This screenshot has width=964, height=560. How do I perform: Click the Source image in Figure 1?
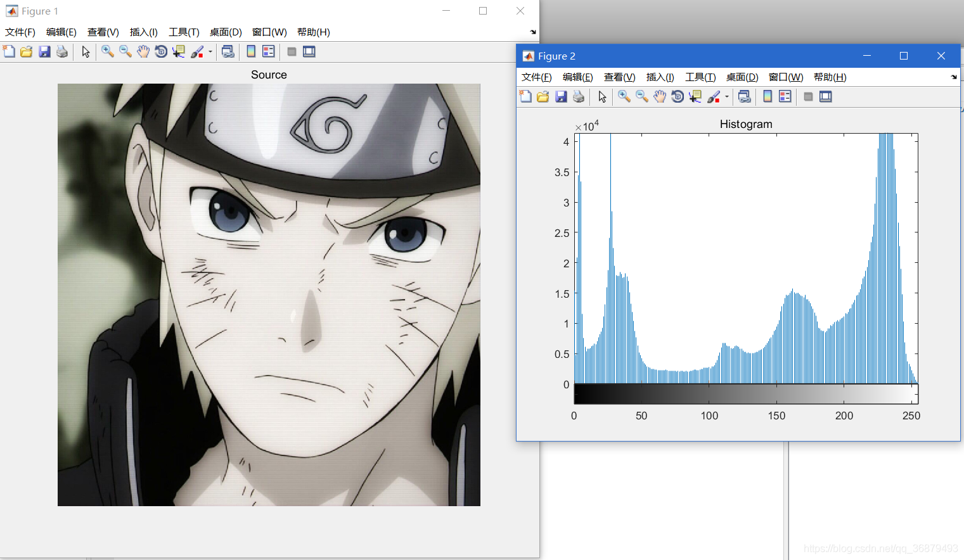pos(269,295)
